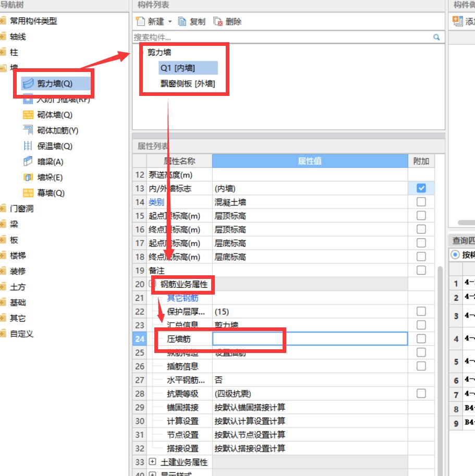This screenshot has width=475, height=476.
Task: Click the (15) cover thickness value
Action: tap(222, 311)
